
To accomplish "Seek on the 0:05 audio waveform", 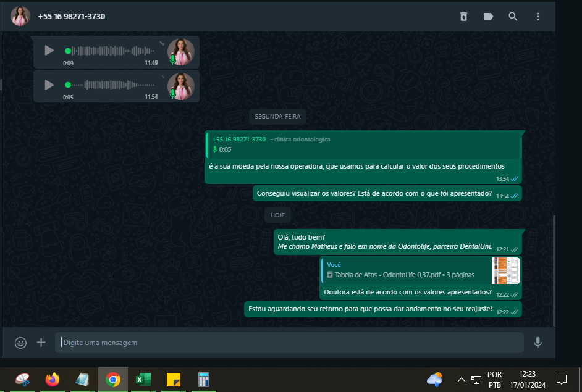I will (x=110, y=85).
